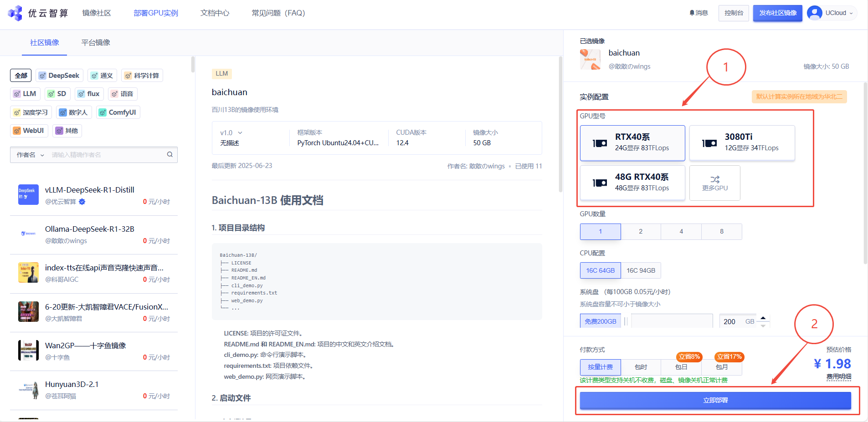
Task: Open index-tts voice clone image thumbnail
Action: 28,272
